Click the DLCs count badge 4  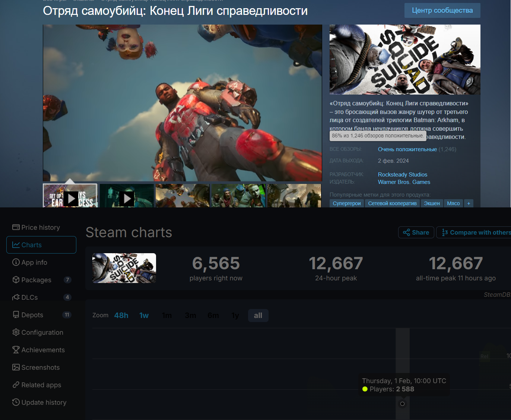pyautogui.click(x=67, y=297)
